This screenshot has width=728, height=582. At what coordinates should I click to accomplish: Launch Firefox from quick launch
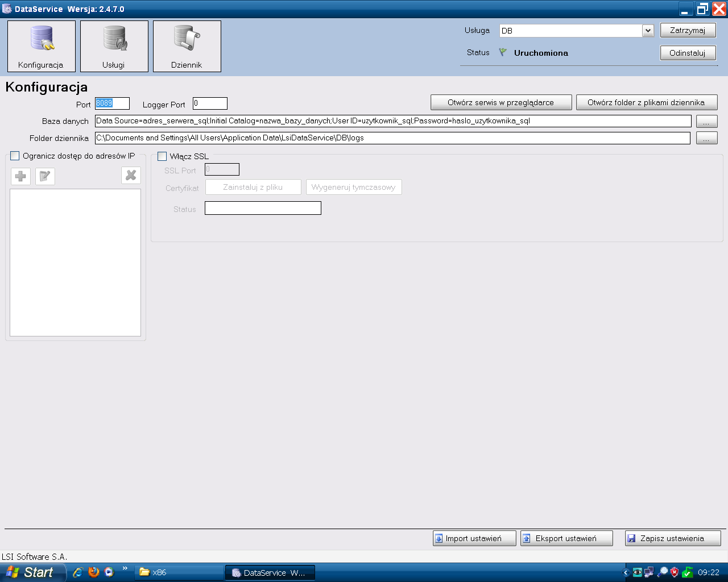[94, 572]
